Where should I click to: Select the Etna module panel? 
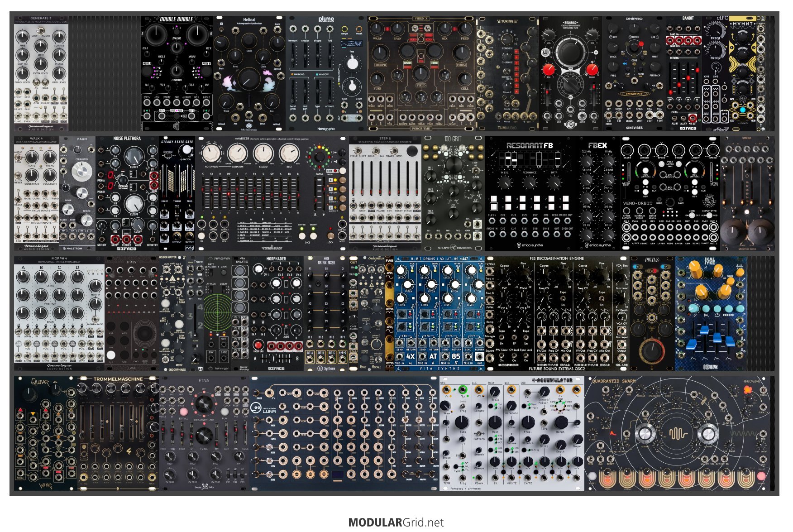pyautogui.click(x=204, y=433)
